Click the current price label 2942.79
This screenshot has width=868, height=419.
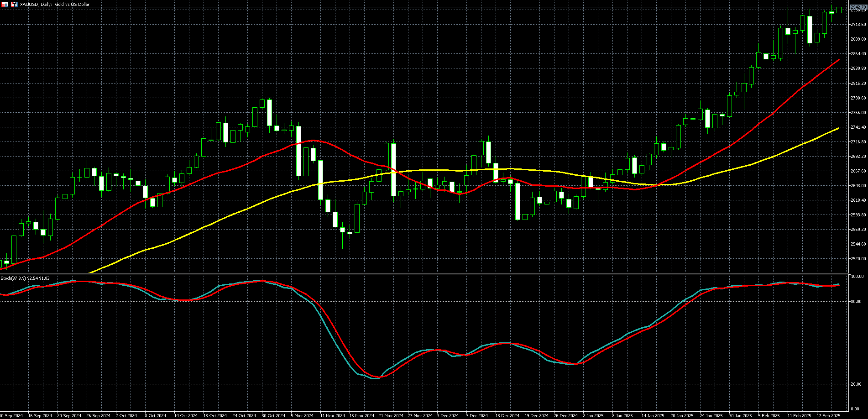coord(858,7)
